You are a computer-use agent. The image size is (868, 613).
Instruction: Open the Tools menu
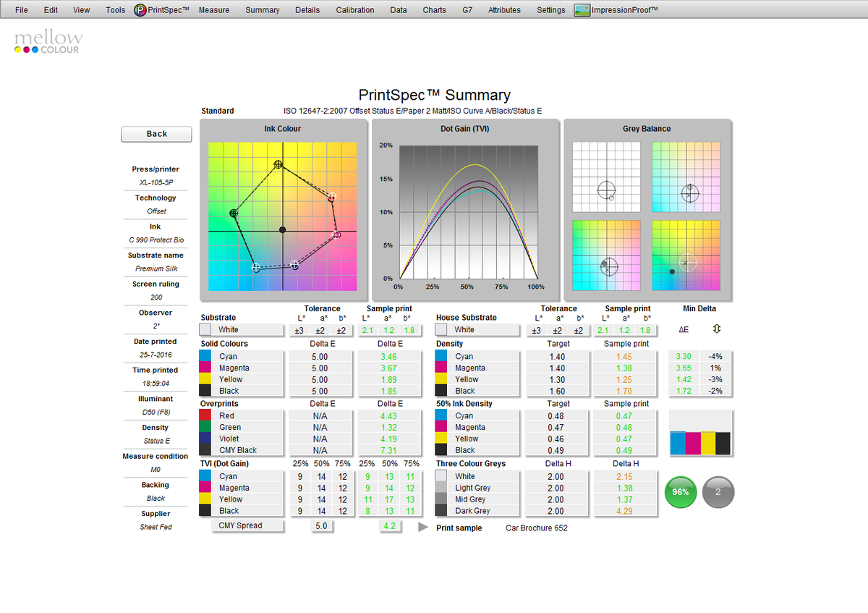click(115, 10)
